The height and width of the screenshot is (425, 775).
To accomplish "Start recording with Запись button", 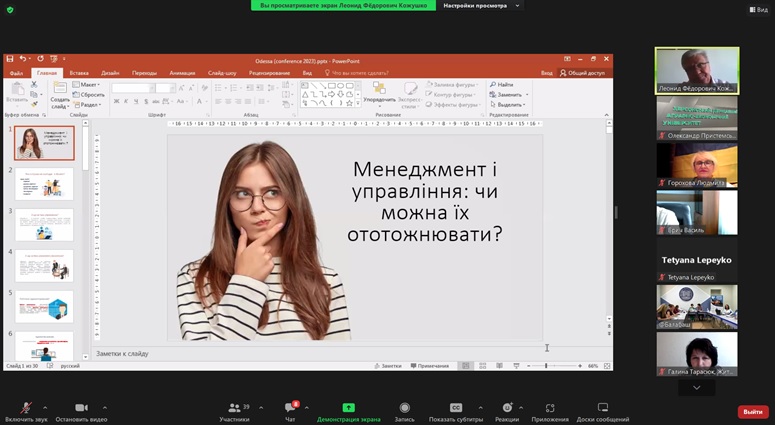I will pyautogui.click(x=404, y=412).
